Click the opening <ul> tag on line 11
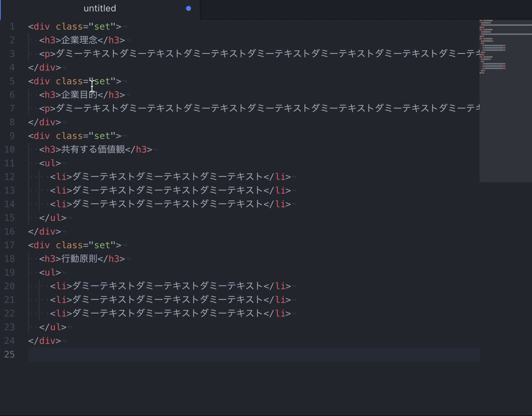 pos(50,163)
